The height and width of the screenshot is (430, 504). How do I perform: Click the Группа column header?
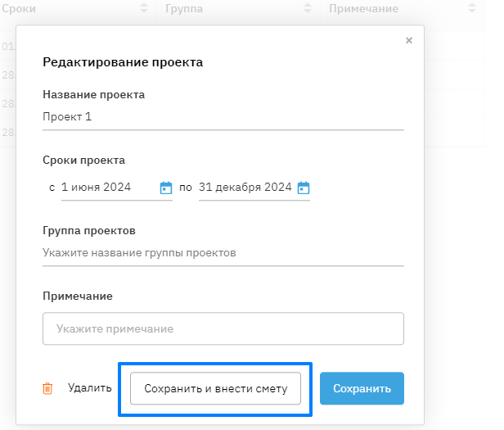point(184,9)
